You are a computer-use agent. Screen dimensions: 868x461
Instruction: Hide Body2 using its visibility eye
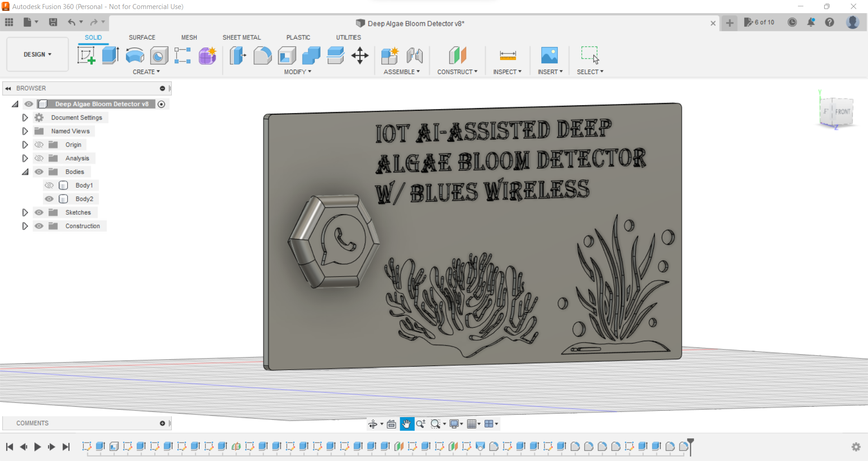click(50, 199)
